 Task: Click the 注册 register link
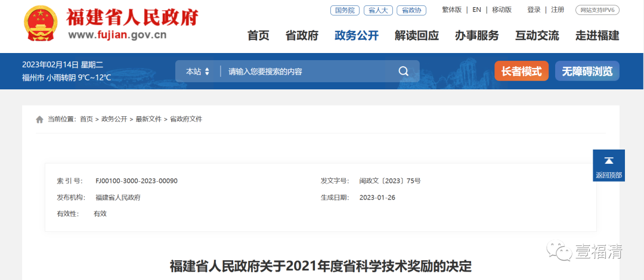558,10
